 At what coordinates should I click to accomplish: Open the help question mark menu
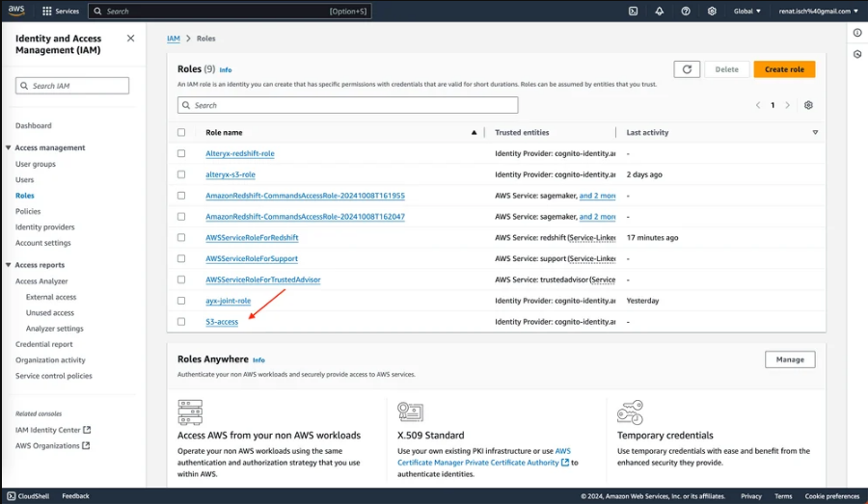tap(686, 11)
